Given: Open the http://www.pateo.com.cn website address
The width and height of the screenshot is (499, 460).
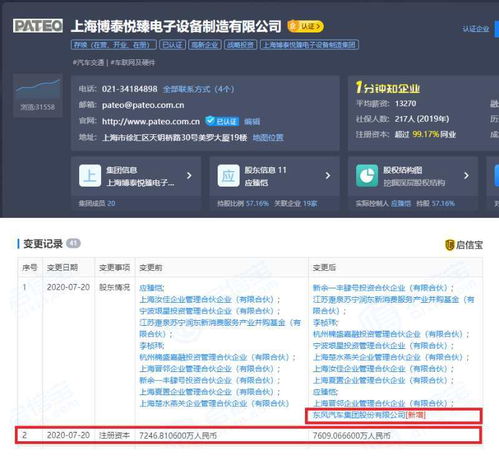Looking at the screenshot, I should tap(151, 121).
